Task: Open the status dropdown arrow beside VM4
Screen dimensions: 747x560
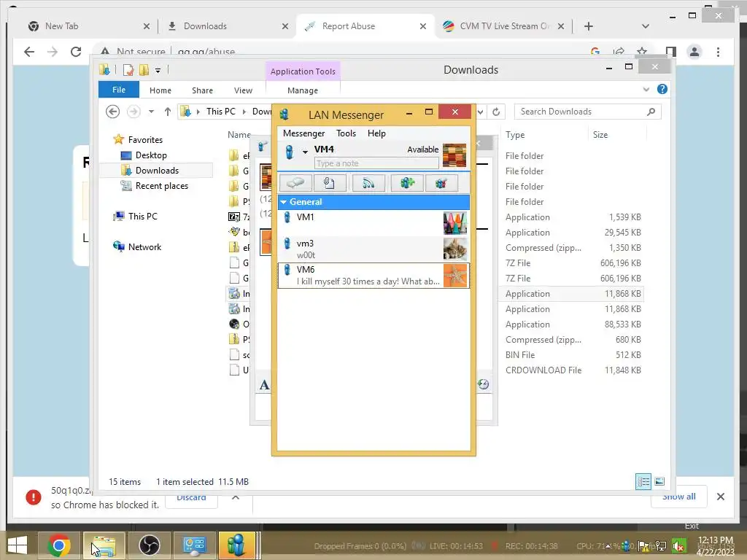Action: [x=305, y=152]
